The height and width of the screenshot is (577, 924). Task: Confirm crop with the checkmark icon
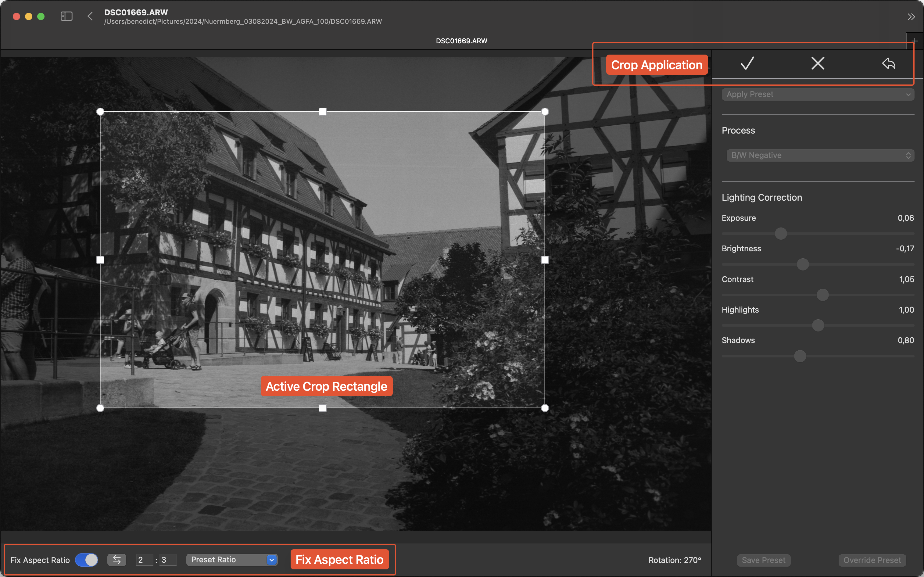tap(747, 63)
